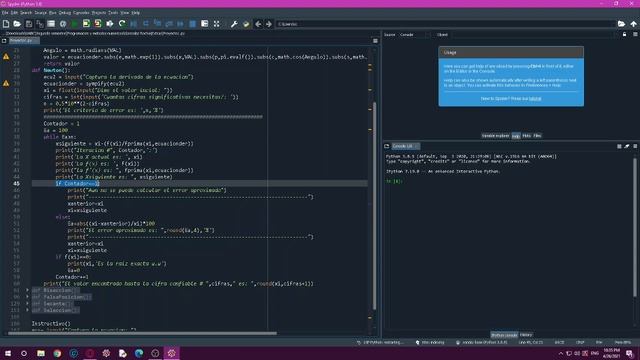Expand the folded Biseccion function
The height and width of the screenshot is (360, 640).
click(x=27, y=290)
